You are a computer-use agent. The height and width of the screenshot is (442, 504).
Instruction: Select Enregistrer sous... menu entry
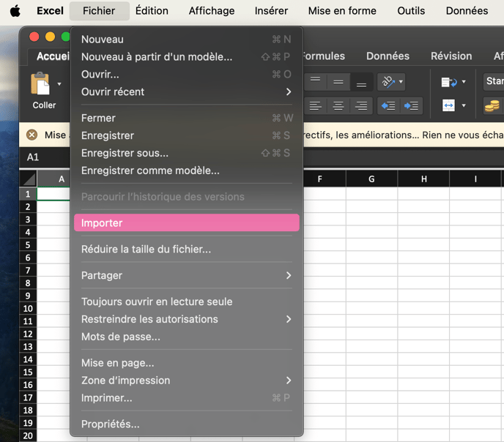click(125, 153)
